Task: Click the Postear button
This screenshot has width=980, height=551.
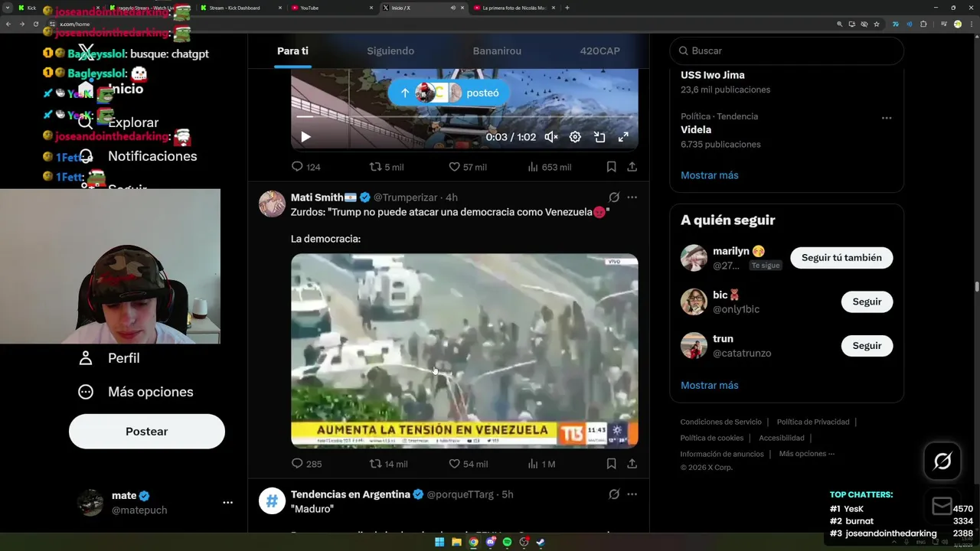Action: coord(147,432)
